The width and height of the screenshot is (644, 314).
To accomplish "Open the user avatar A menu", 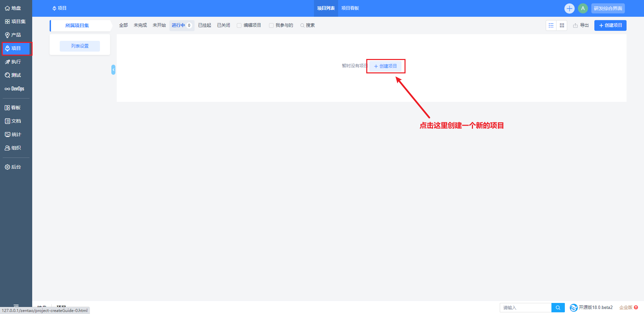I will click(x=583, y=8).
